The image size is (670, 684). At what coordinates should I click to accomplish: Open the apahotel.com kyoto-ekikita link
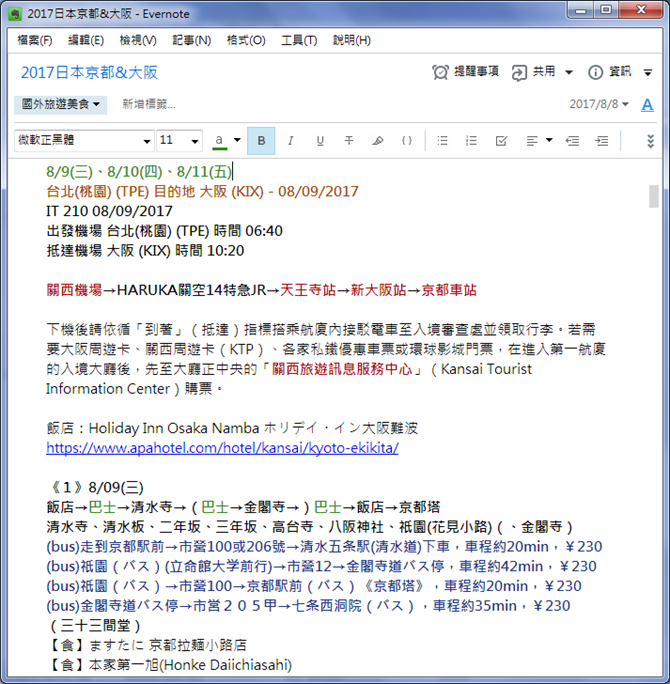click(x=222, y=448)
